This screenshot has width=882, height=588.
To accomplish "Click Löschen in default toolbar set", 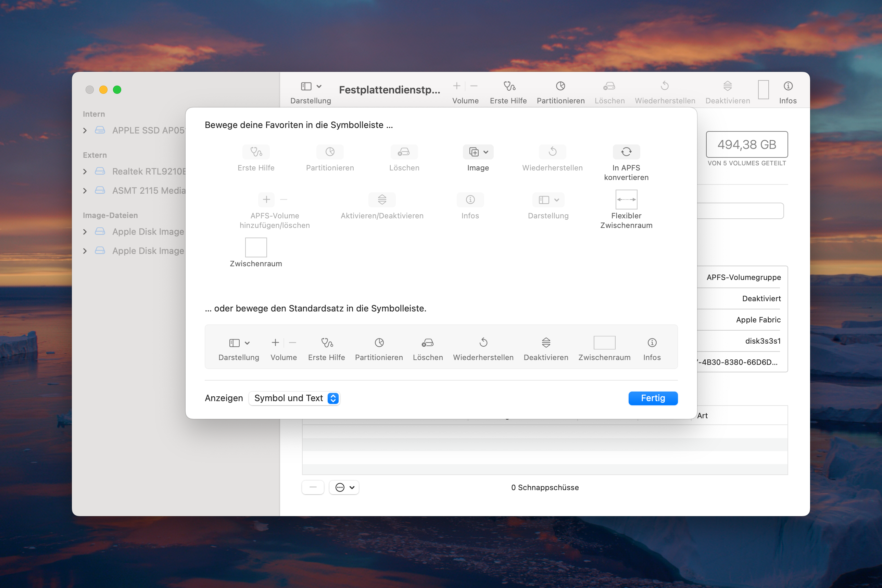I will point(428,349).
